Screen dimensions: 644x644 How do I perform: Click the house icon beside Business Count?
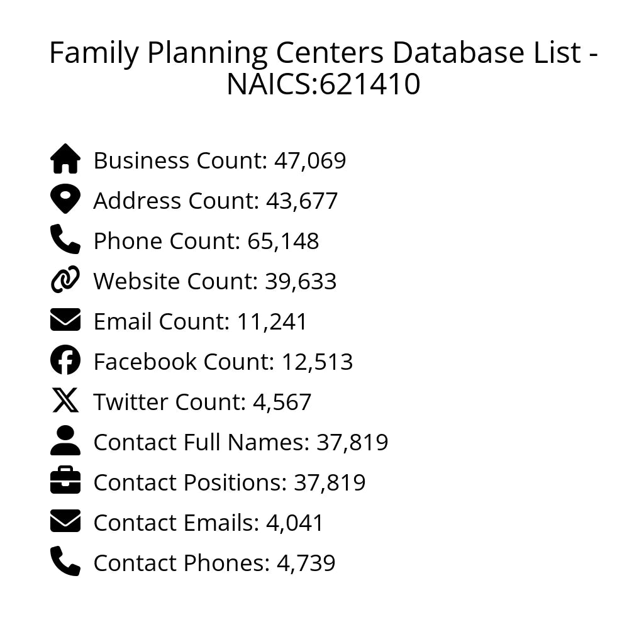point(65,159)
